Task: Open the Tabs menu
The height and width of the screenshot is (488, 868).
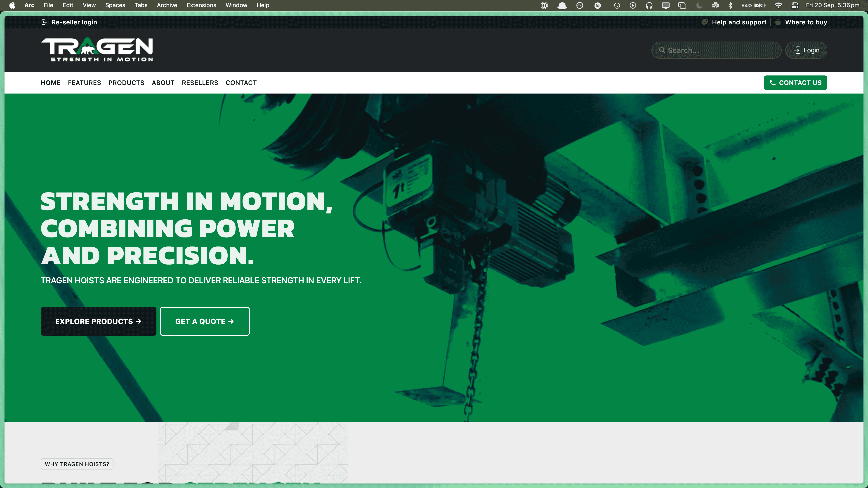Action: pyautogui.click(x=141, y=5)
